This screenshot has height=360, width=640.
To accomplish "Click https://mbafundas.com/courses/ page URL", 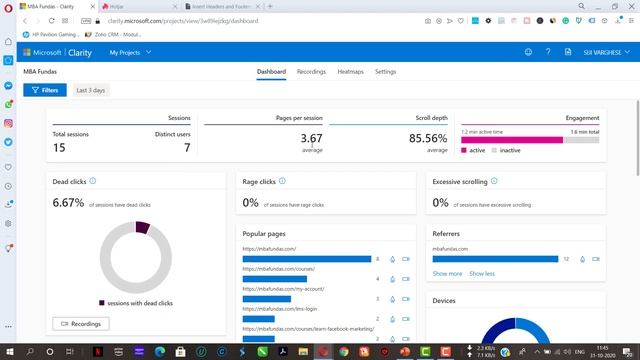I will tap(279, 269).
